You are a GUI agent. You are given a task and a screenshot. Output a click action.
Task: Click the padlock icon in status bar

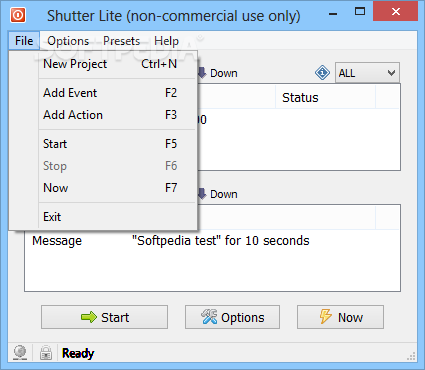[46, 353]
